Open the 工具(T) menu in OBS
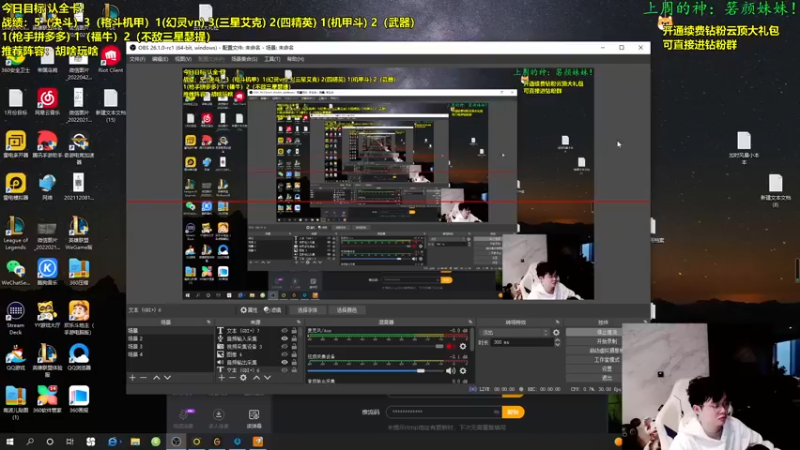 [x=272, y=59]
